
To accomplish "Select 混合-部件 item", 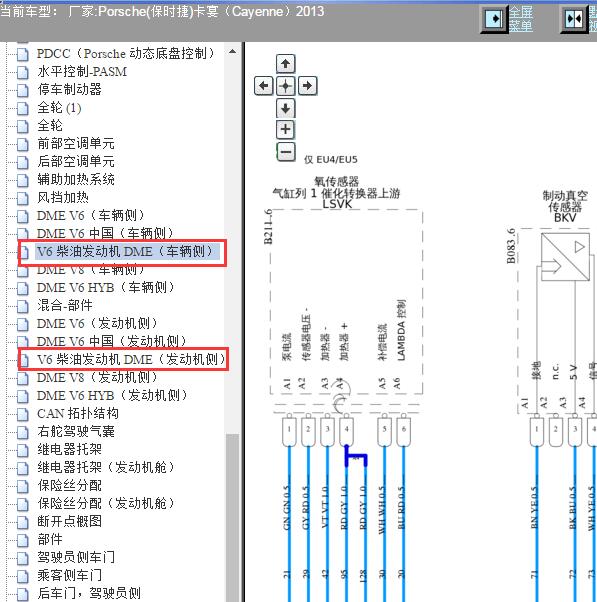I will 64,306.
